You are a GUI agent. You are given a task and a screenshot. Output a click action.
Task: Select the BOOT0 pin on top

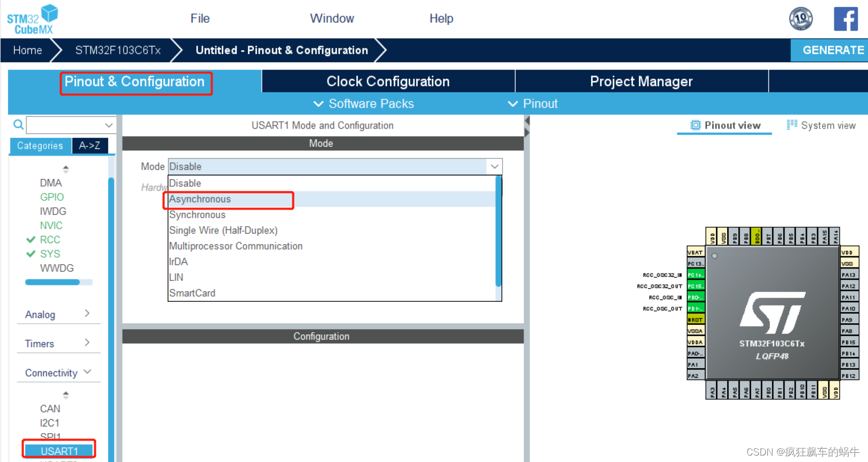click(757, 236)
